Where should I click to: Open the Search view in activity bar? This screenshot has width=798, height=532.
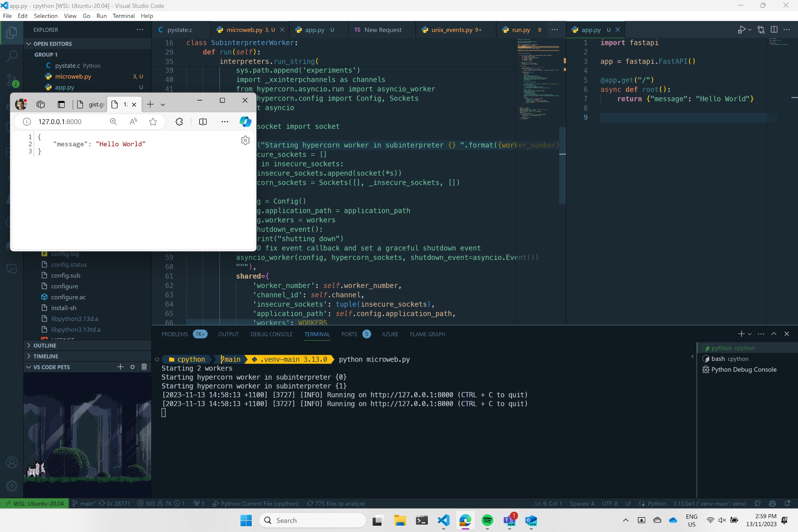click(12, 56)
